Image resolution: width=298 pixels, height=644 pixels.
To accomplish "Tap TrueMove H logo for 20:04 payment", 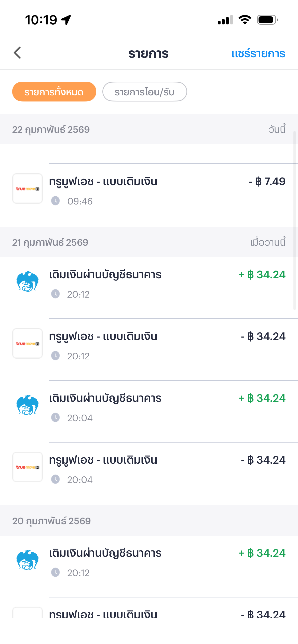I will coord(28,467).
